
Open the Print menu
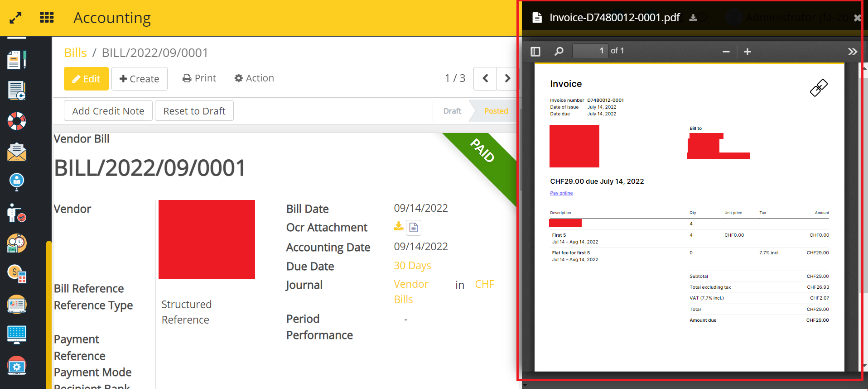coord(199,78)
